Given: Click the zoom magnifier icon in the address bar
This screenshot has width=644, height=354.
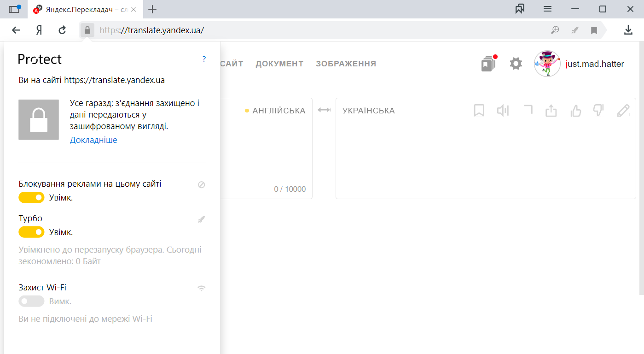Looking at the screenshot, I should (x=555, y=30).
